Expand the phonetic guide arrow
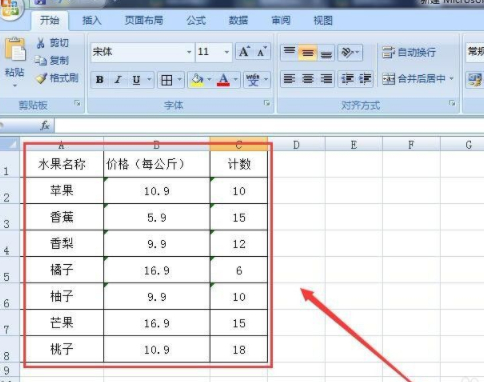The height and width of the screenshot is (382, 484). 266,80
